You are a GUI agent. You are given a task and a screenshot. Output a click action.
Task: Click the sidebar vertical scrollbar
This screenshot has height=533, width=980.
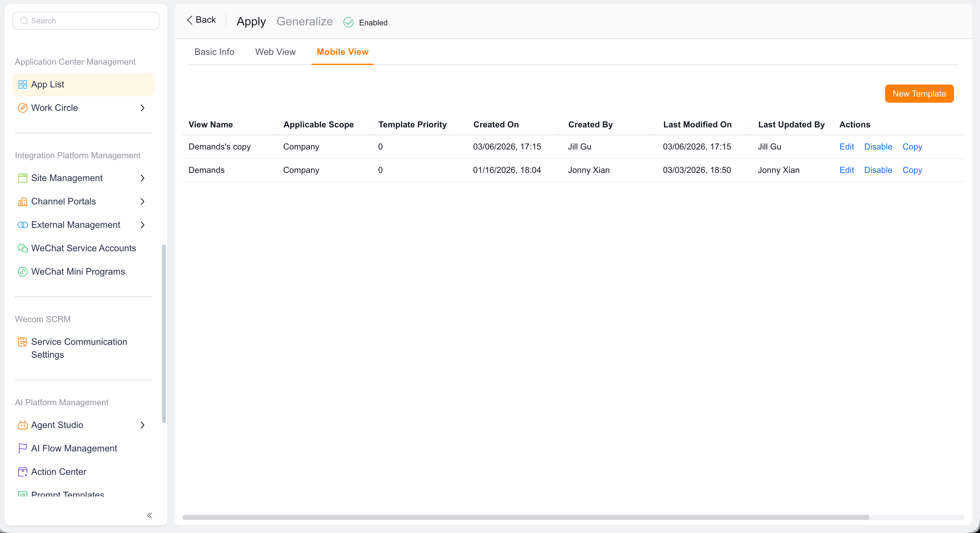coord(164,334)
